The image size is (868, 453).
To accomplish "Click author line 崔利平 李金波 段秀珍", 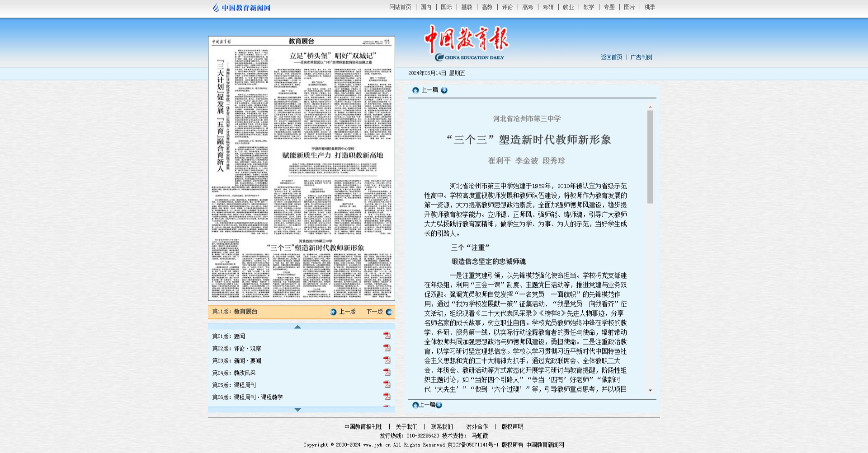I will [527, 161].
